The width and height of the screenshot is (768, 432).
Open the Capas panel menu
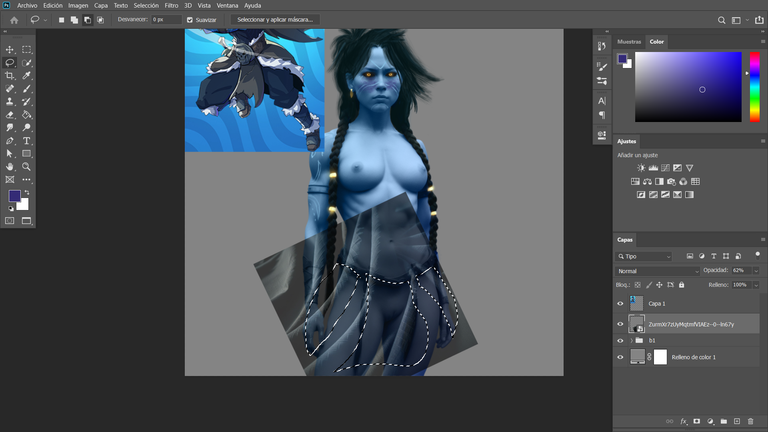click(763, 240)
